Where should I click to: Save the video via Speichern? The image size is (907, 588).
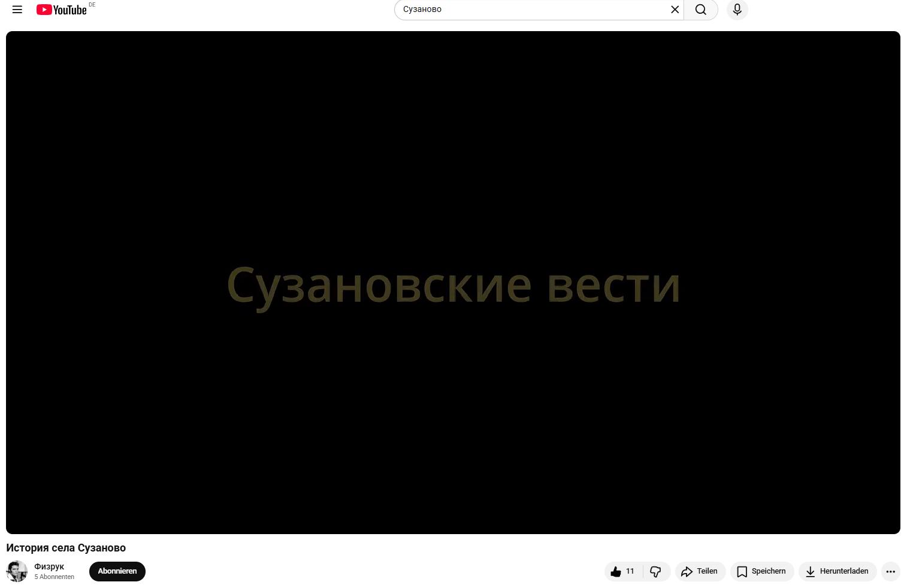pyautogui.click(x=761, y=571)
